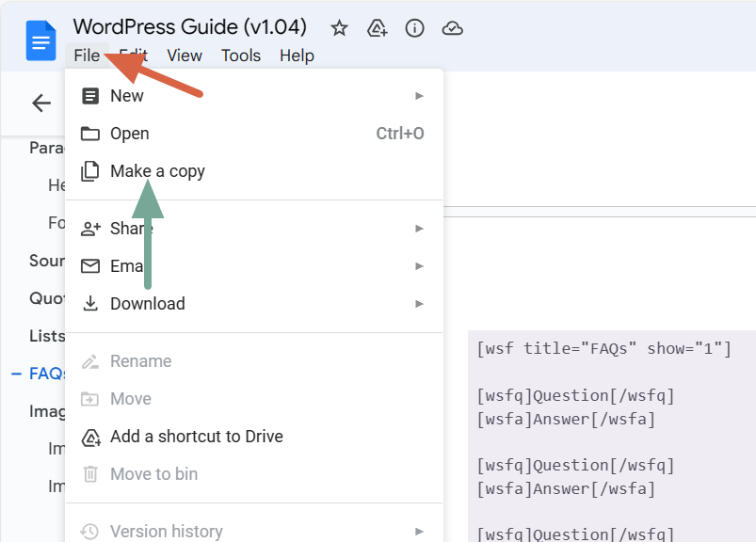Select Make a copy from File menu
Viewport: 756px width, 542px height.
(157, 171)
